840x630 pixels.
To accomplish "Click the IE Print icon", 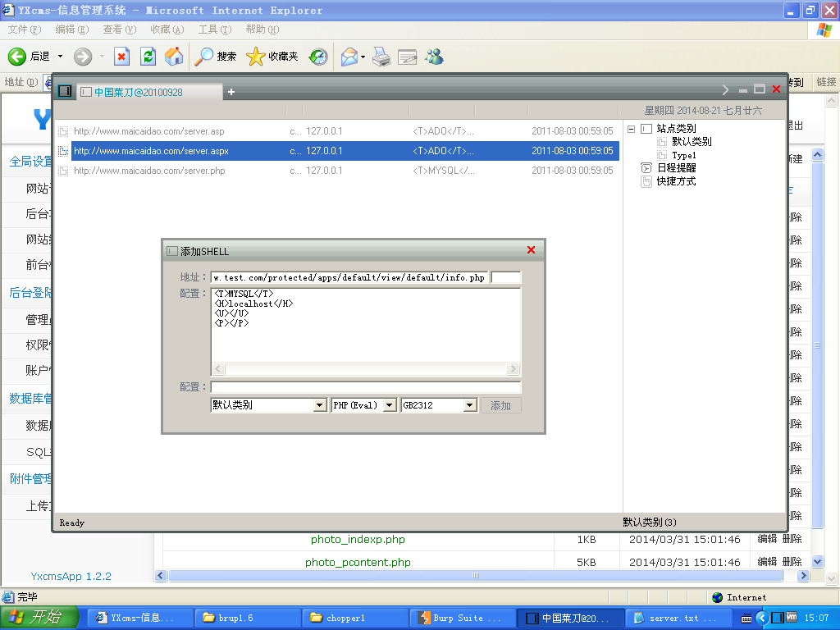I will click(x=381, y=57).
